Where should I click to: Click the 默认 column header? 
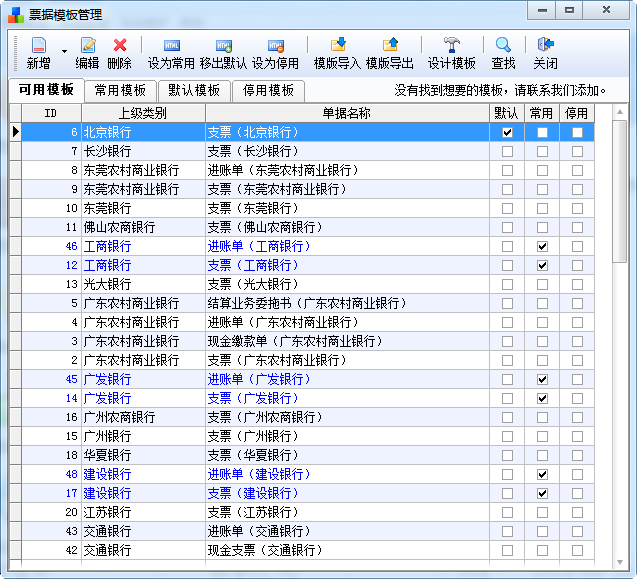click(507, 113)
